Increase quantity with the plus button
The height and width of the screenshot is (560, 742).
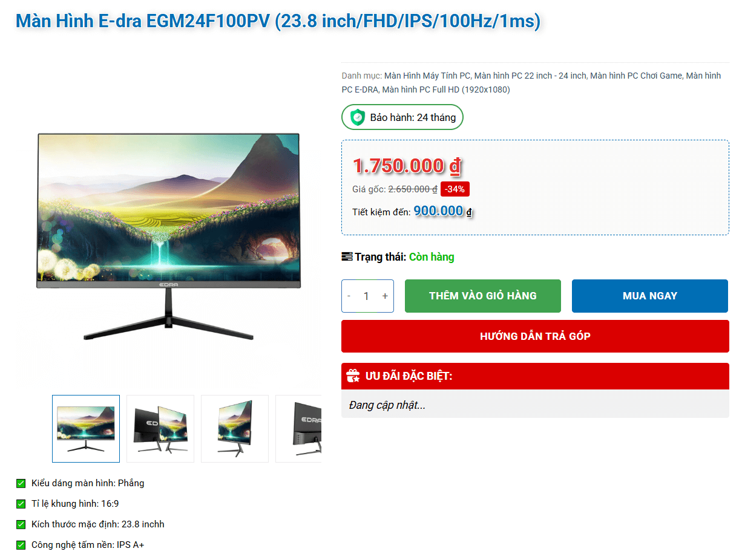pos(385,296)
